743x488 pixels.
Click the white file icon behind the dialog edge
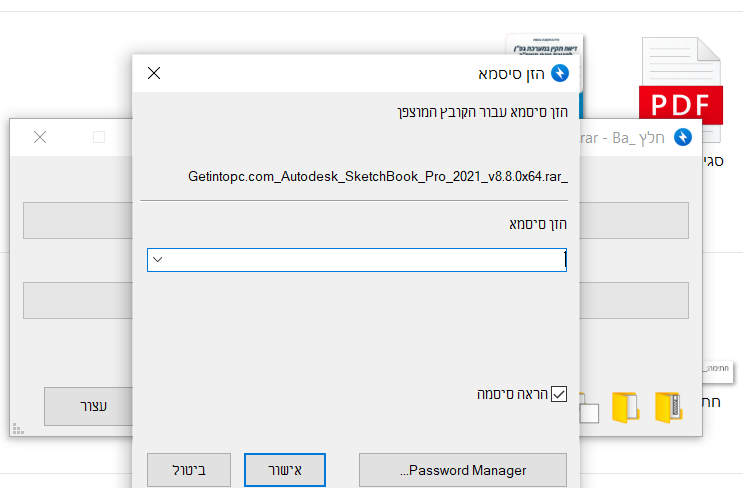pyautogui.click(x=590, y=411)
